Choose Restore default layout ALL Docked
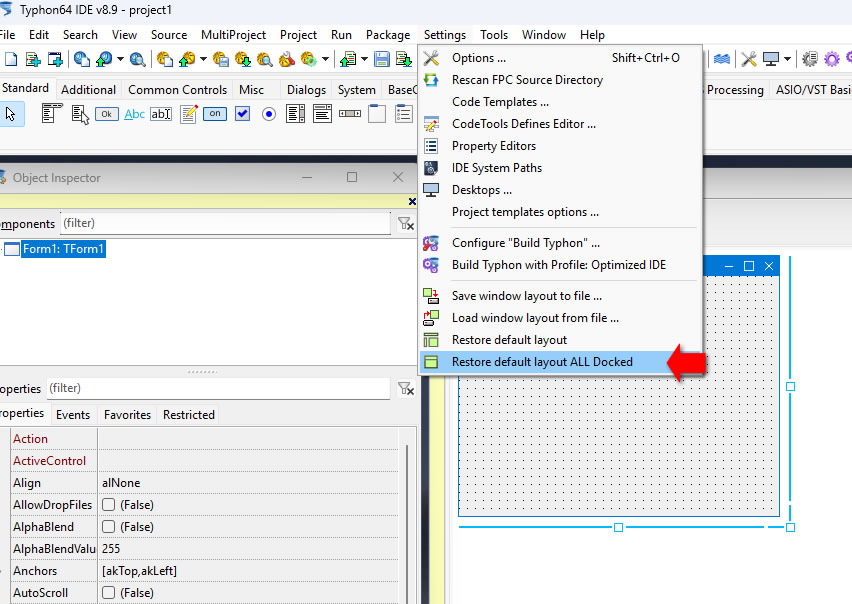The height and width of the screenshot is (604, 852). (x=541, y=362)
